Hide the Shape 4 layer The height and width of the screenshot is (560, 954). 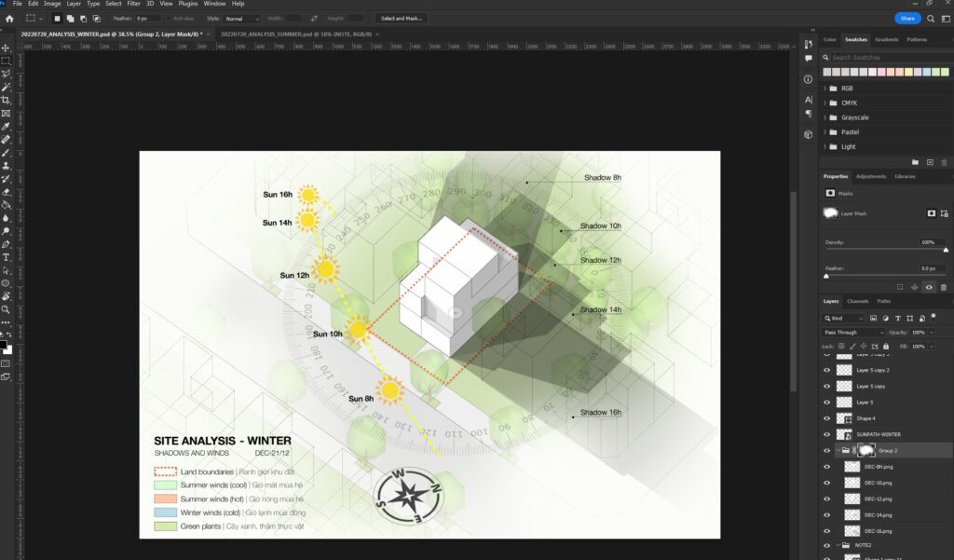coord(827,418)
